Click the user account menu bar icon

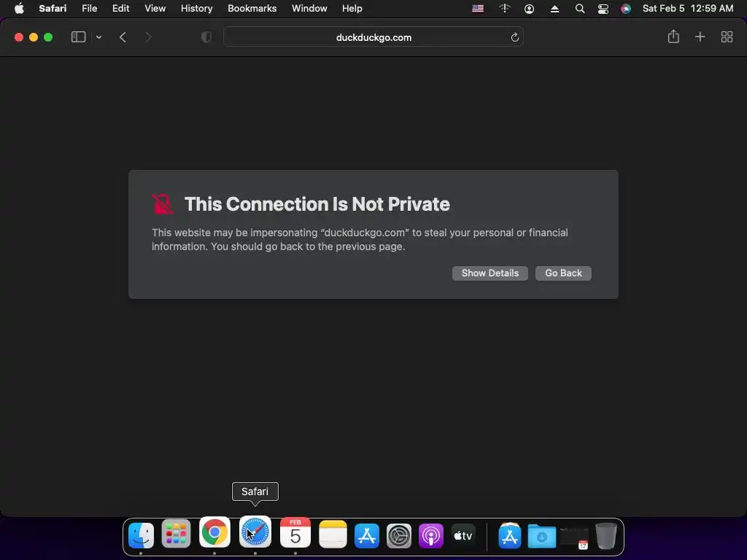[530, 9]
